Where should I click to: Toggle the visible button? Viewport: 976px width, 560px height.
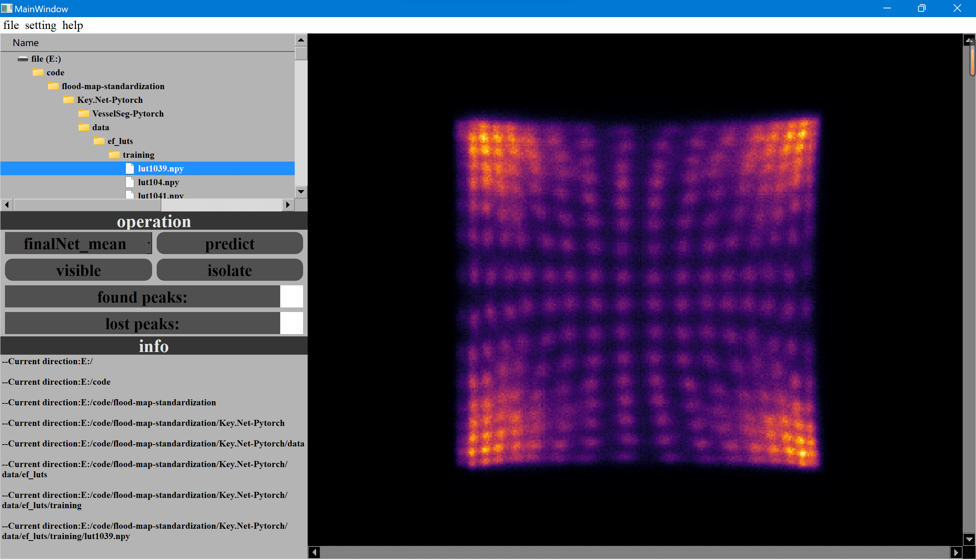(78, 270)
